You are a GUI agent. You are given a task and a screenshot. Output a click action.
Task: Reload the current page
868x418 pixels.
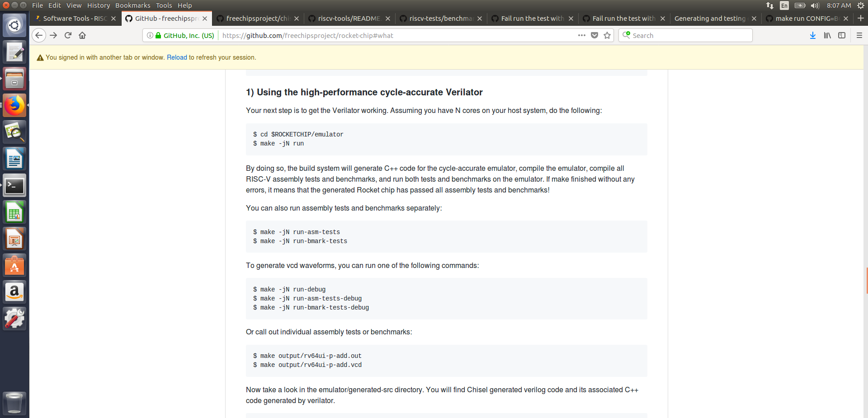tap(68, 35)
